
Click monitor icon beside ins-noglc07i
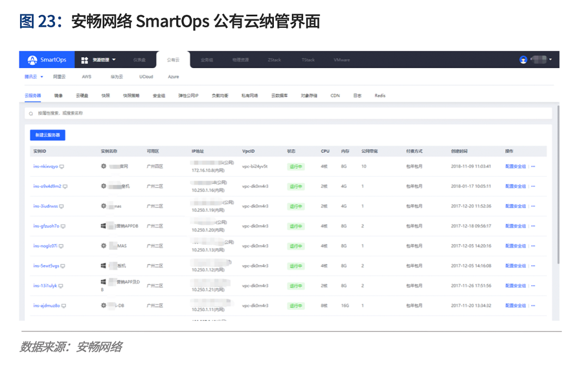61,246
